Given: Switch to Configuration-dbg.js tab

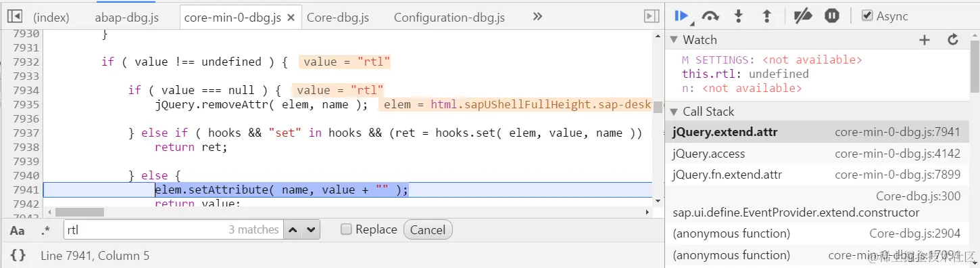Looking at the screenshot, I should [449, 18].
